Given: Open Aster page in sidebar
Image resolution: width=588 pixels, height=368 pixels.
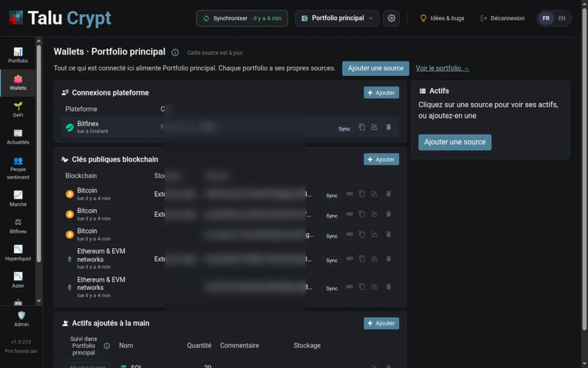Looking at the screenshot, I should 18,280.
